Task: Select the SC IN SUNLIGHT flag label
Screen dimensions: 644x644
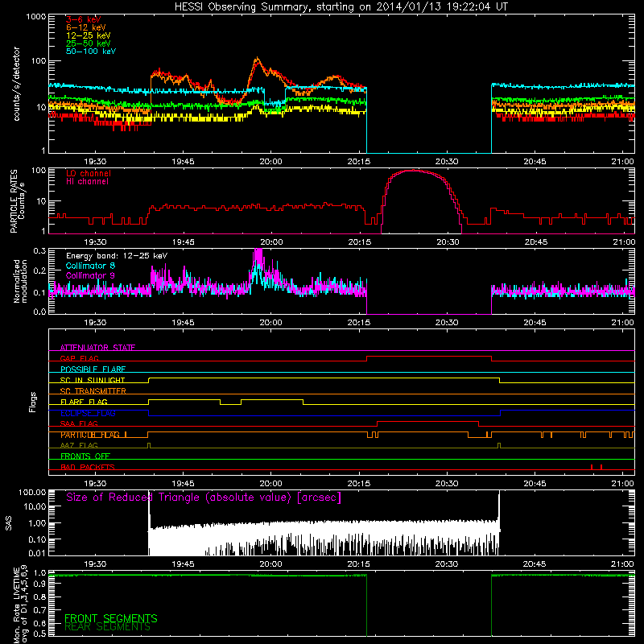Action: [x=93, y=380]
